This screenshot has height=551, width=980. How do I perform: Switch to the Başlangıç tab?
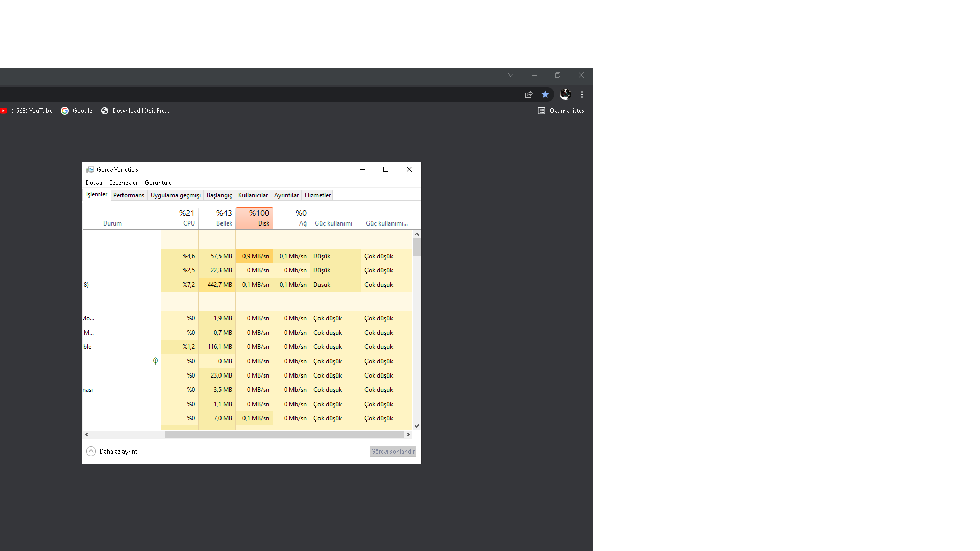219,195
